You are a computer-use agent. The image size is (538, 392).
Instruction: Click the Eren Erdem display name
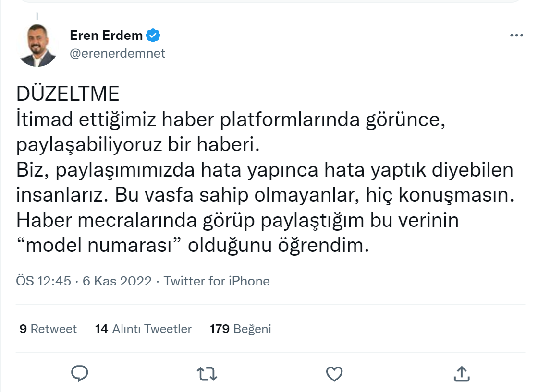[106, 36]
